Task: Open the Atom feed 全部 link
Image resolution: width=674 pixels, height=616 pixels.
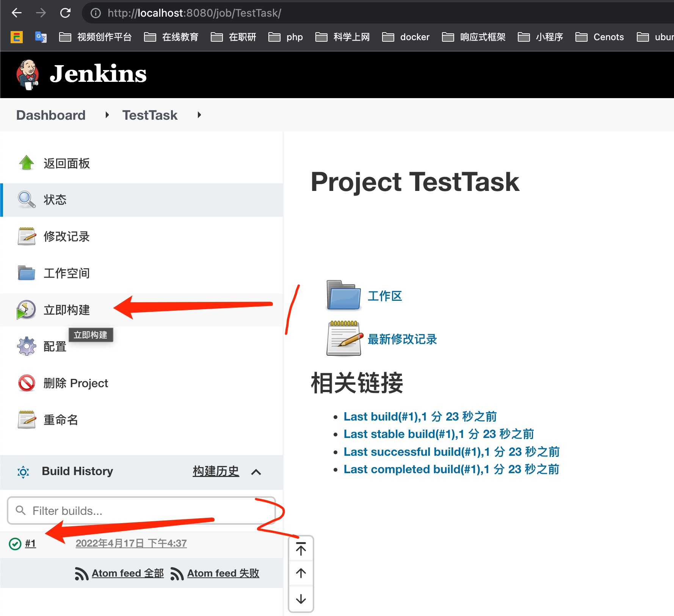Action: point(127,574)
